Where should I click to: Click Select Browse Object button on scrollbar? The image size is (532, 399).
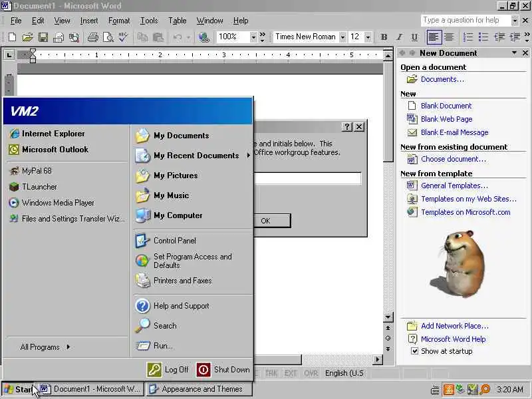coord(388,338)
